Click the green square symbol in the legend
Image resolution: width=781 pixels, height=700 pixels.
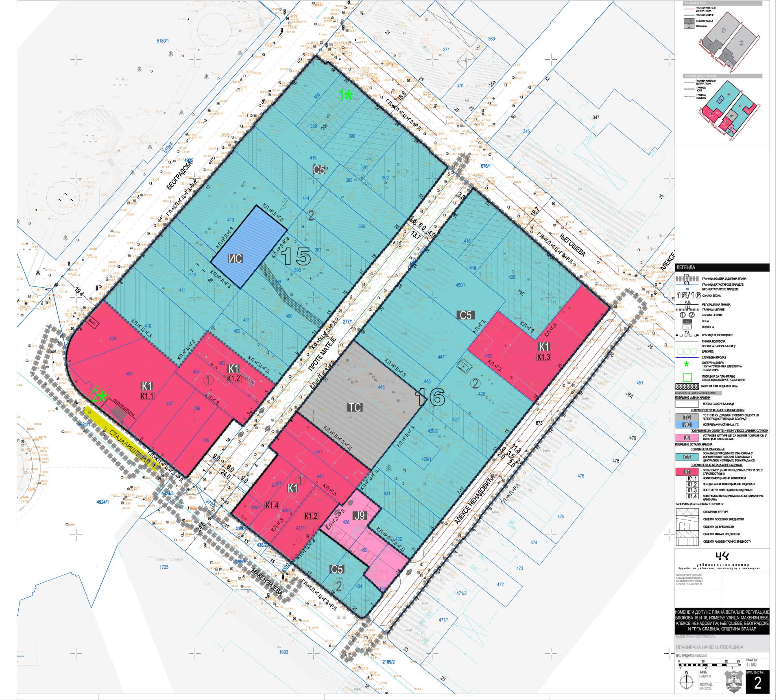tap(687, 377)
